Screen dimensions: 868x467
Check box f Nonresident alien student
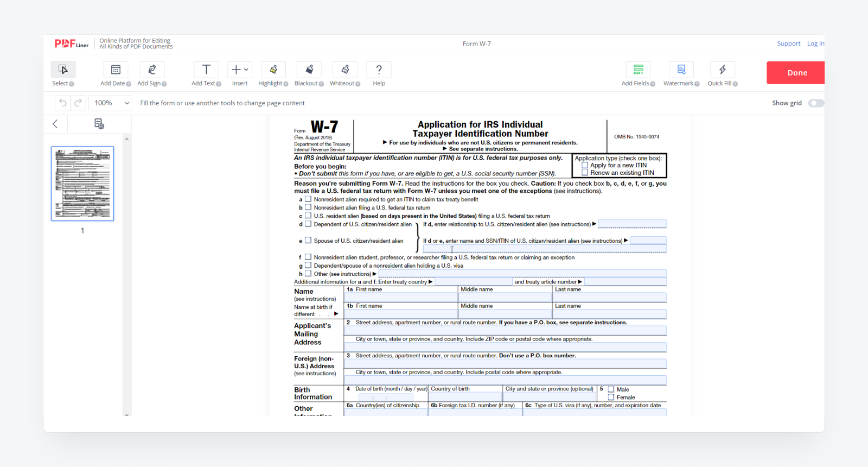(x=308, y=257)
